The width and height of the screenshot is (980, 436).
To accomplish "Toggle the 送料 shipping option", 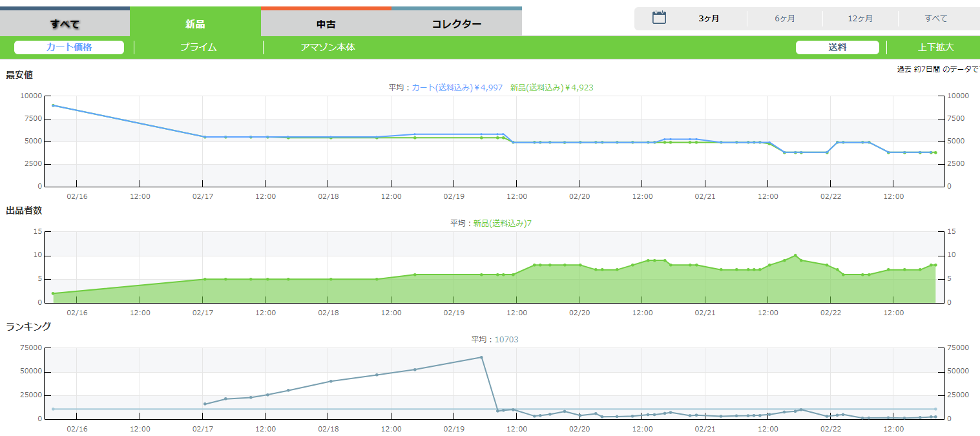I will click(x=837, y=47).
